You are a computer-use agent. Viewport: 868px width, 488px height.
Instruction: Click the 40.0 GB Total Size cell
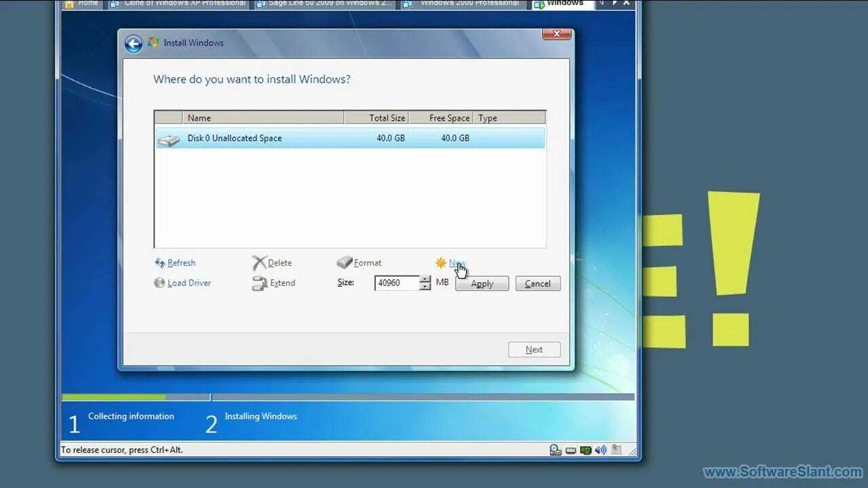pyautogui.click(x=391, y=138)
